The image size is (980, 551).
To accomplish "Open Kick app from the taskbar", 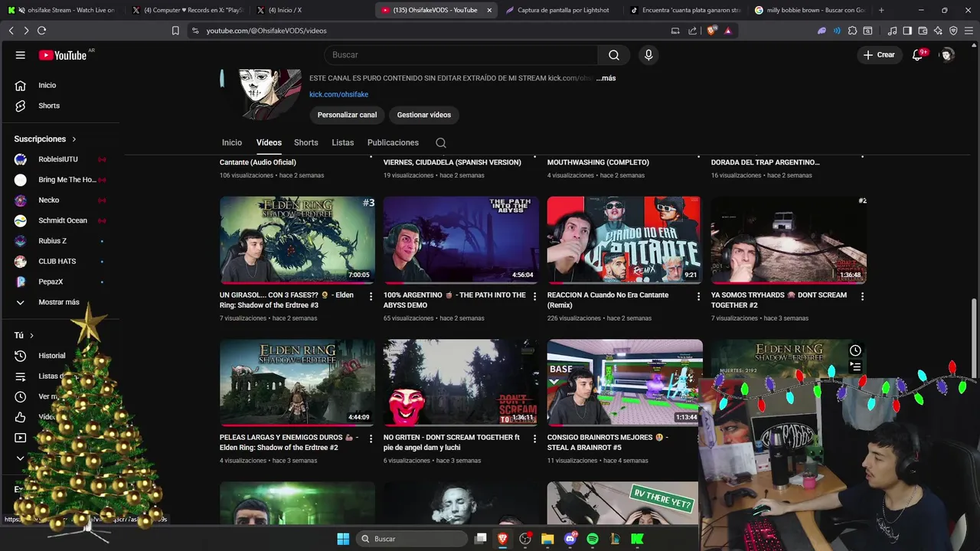I will pyautogui.click(x=636, y=539).
